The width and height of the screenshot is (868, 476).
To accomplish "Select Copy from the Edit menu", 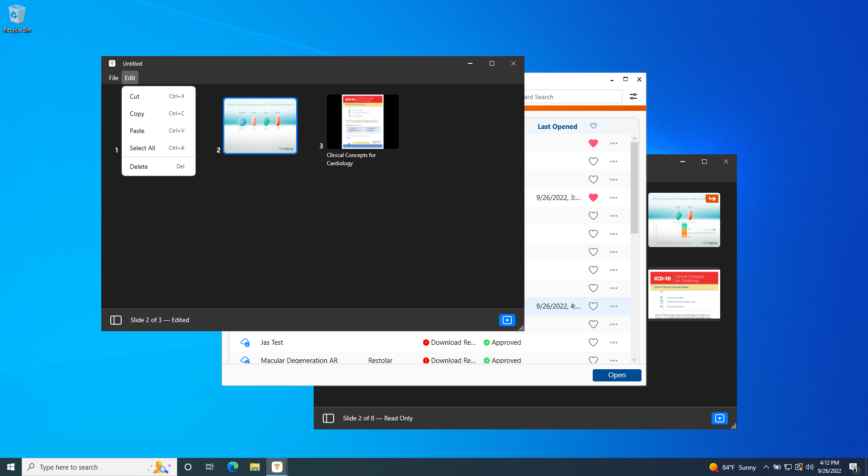I will (137, 114).
